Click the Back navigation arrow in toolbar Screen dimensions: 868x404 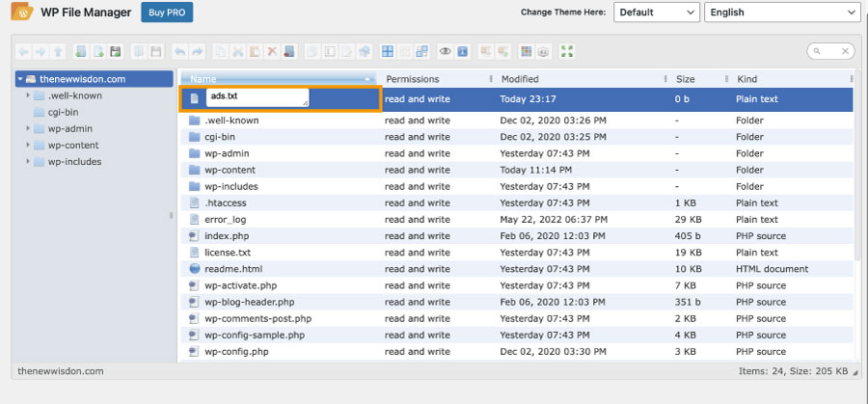pos(24,51)
